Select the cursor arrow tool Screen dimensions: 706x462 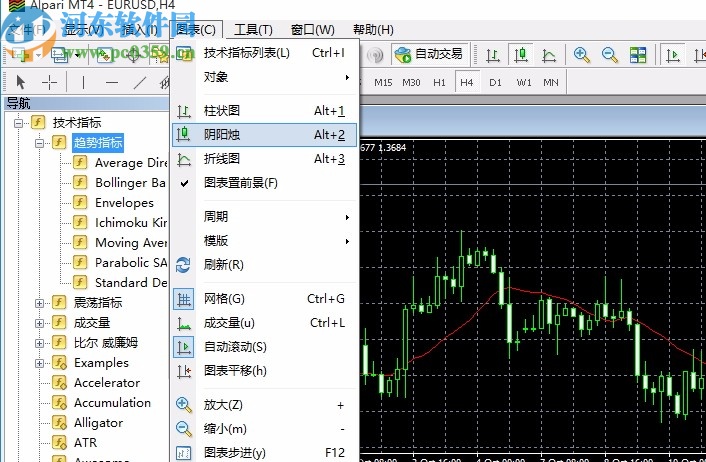pyautogui.click(x=21, y=82)
